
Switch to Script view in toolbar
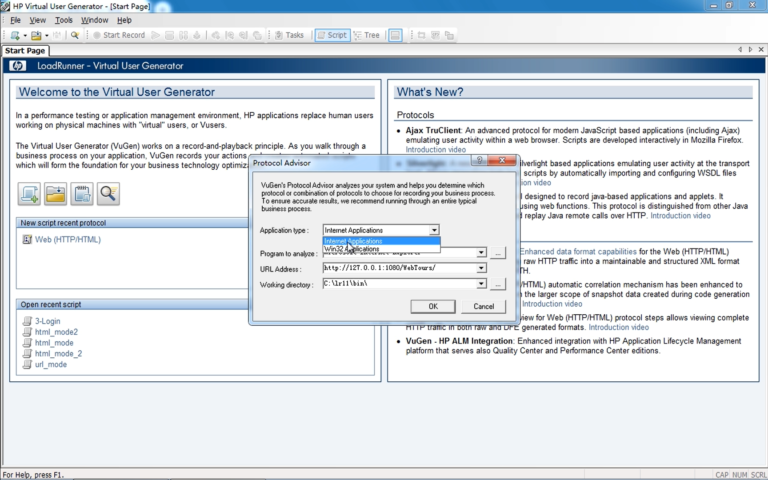click(332, 35)
